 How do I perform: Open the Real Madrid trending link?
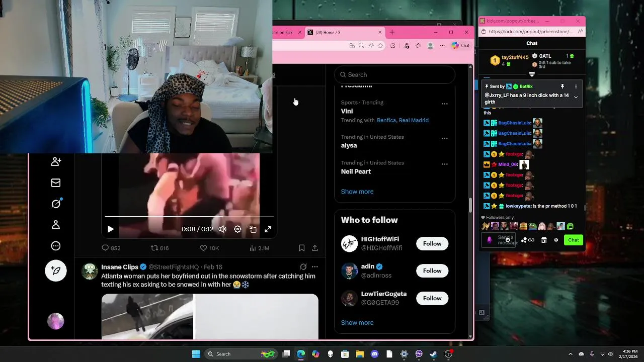pyautogui.click(x=414, y=120)
